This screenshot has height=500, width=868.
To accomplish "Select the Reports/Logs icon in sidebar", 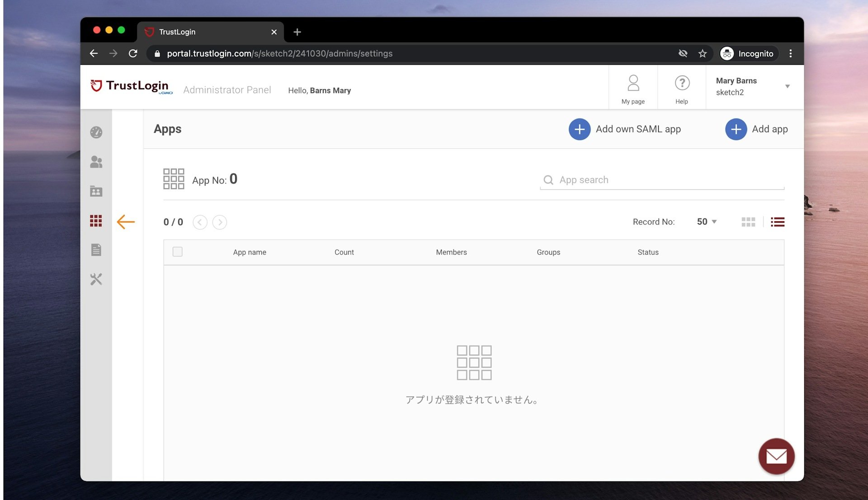I will (x=95, y=249).
